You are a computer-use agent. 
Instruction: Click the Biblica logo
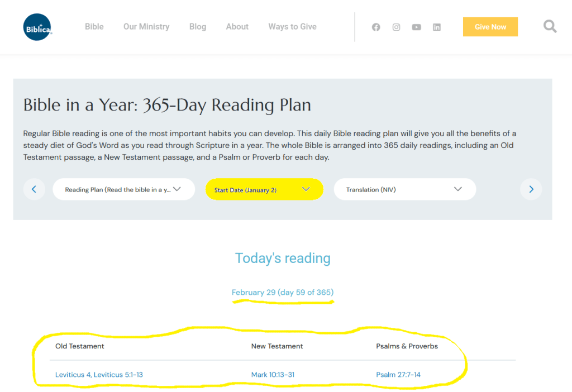coord(38,27)
